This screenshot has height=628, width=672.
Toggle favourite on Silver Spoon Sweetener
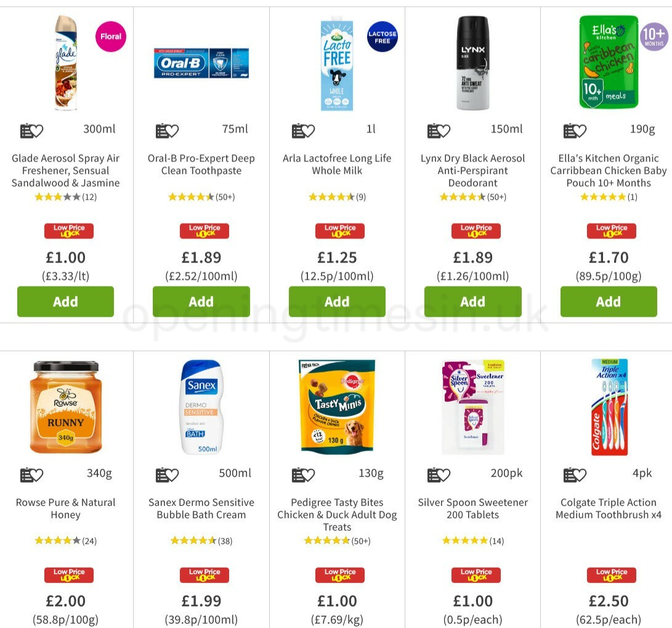[440, 475]
